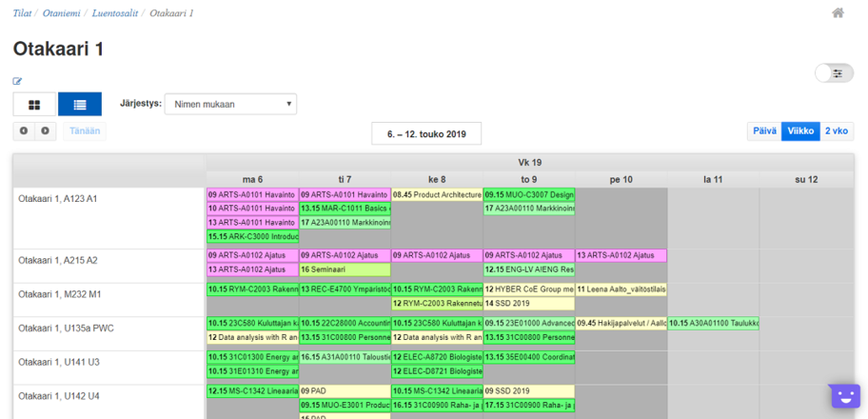This screenshot has width=868, height=419.
Task: Open the Luentosalit breadcrumb link
Action: point(114,13)
